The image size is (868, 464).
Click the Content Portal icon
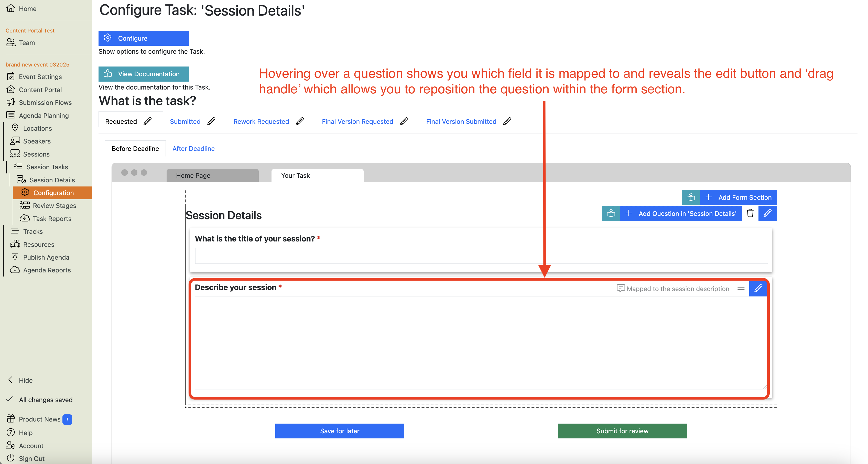click(x=11, y=90)
